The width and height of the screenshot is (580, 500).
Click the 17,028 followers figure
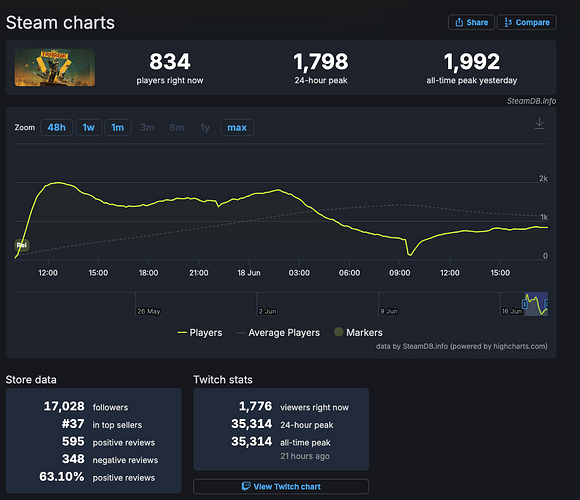tap(64, 406)
